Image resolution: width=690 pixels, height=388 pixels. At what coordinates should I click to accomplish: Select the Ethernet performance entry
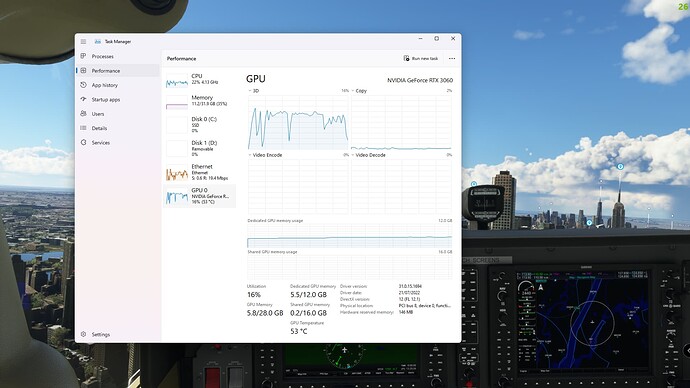(x=199, y=172)
